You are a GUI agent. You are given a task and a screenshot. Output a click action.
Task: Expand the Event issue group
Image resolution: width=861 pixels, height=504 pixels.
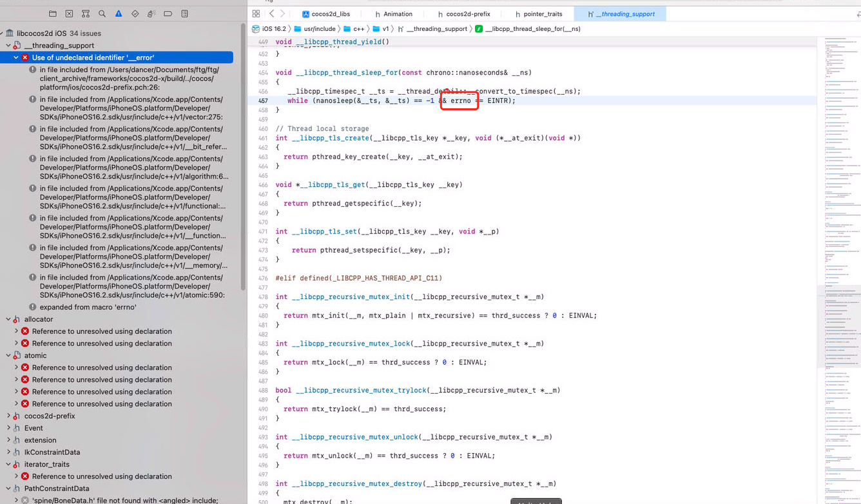pyautogui.click(x=8, y=428)
